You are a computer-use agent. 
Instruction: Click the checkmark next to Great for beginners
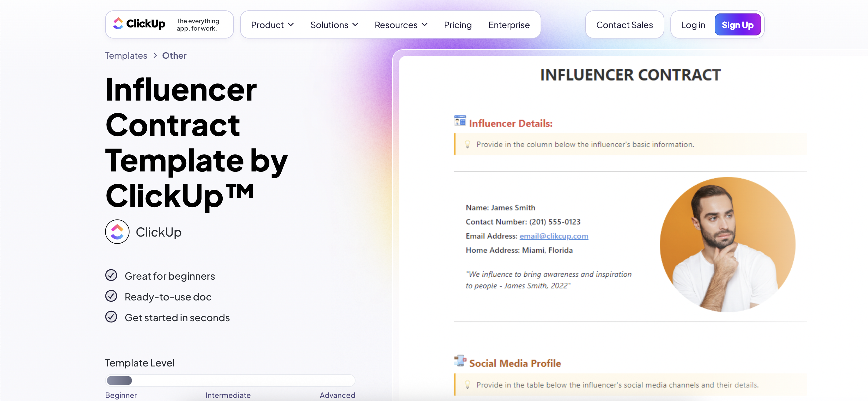click(111, 275)
